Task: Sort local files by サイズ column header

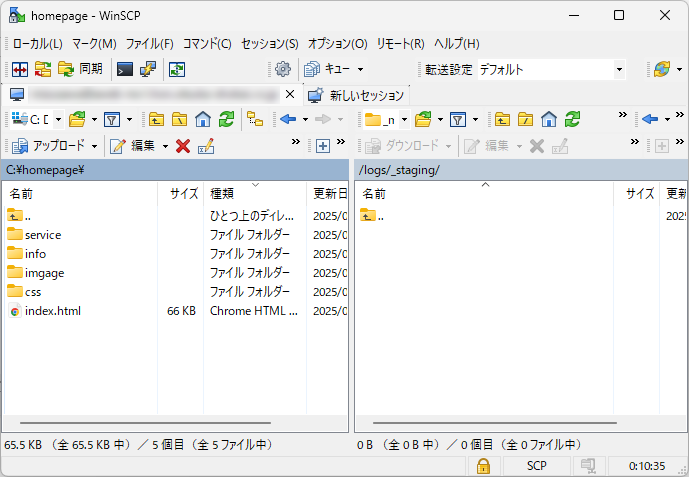Action: (x=183, y=194)
